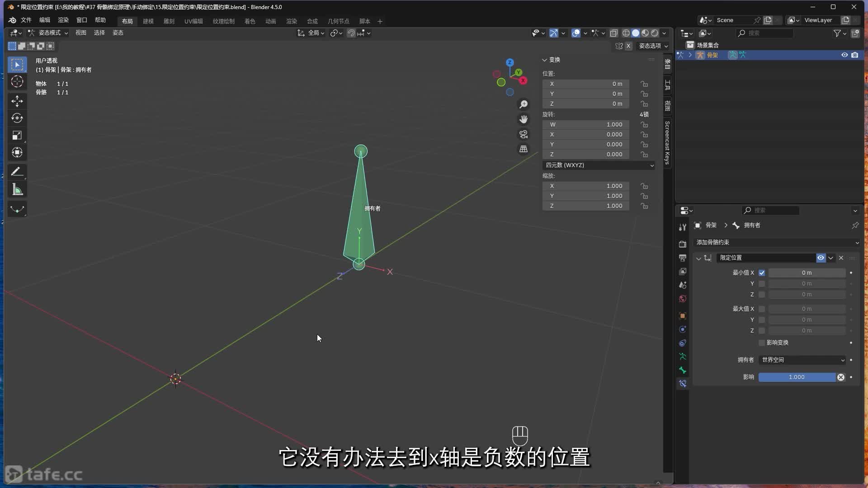The image size is (868, 488).
Task: Open the 选择 menu in viewport header
Action: click(99, 33)
